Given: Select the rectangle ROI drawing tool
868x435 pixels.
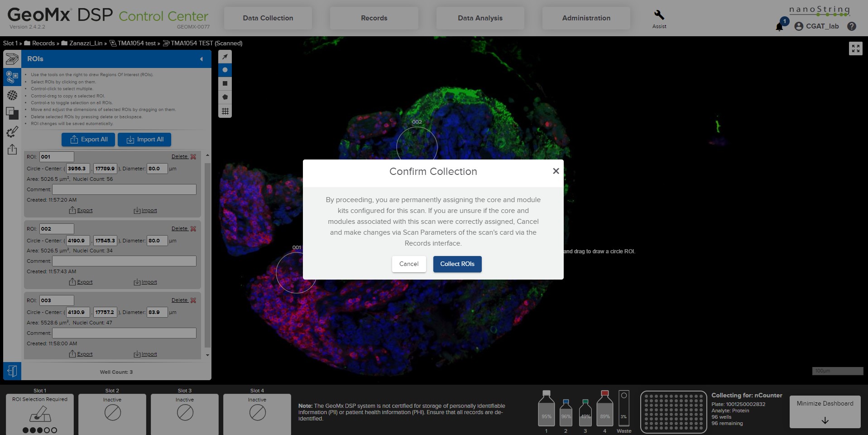Looking at the screenshot, I should click(x=225, y=84).
